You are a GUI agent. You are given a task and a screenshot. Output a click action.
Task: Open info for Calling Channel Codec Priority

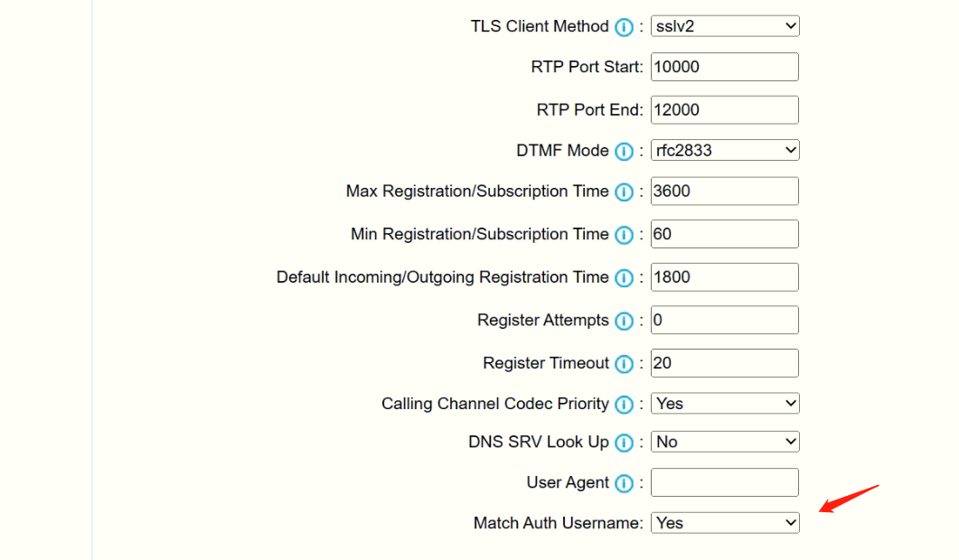[x=624, y=405]
